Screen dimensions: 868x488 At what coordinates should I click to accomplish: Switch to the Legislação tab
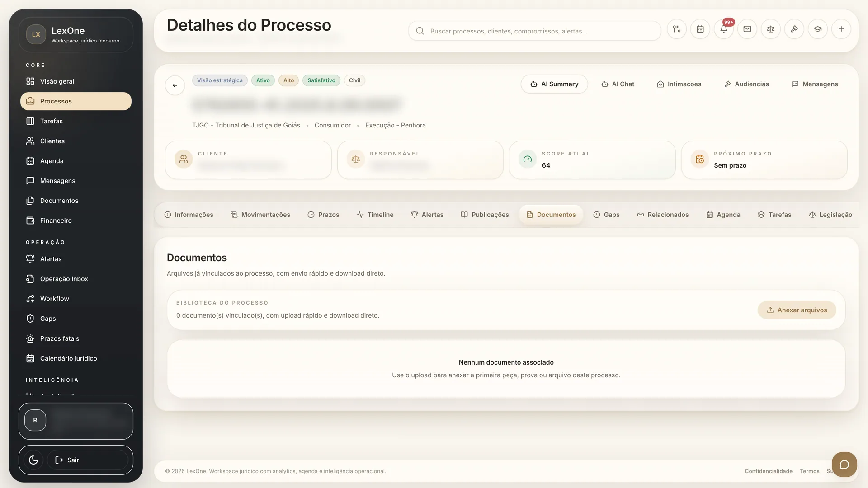click(830, 215)
